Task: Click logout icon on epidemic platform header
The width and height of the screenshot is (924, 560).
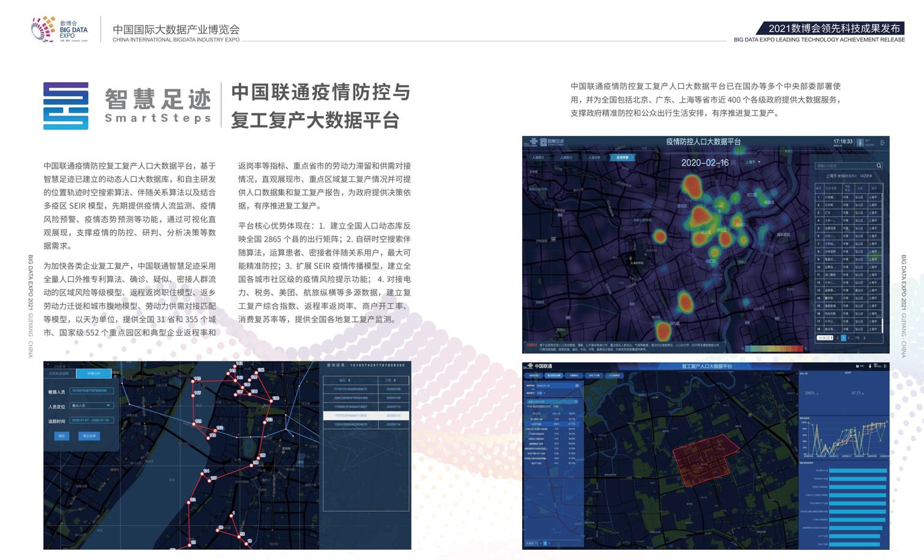Action: [882, 143]
